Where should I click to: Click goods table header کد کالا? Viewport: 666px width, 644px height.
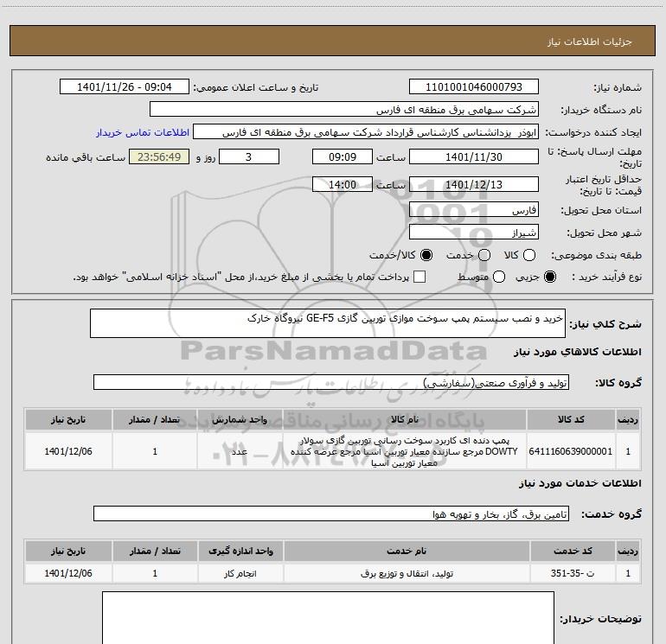[x=571, y=419]
